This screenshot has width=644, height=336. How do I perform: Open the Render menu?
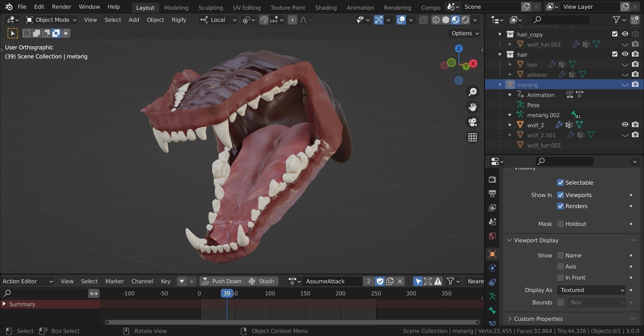point(61,7)
